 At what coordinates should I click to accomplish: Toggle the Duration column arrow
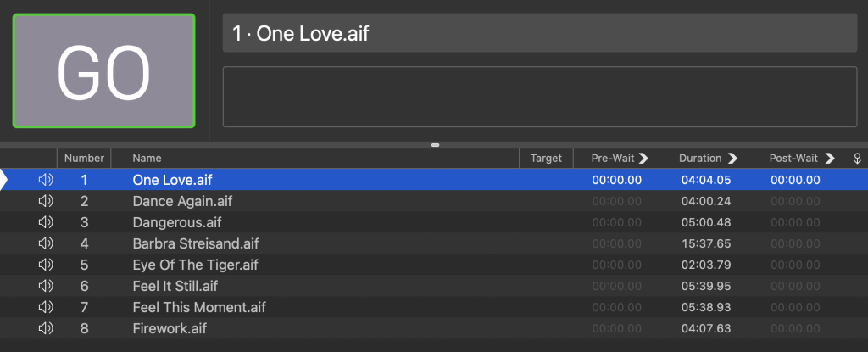click(732, 158)
